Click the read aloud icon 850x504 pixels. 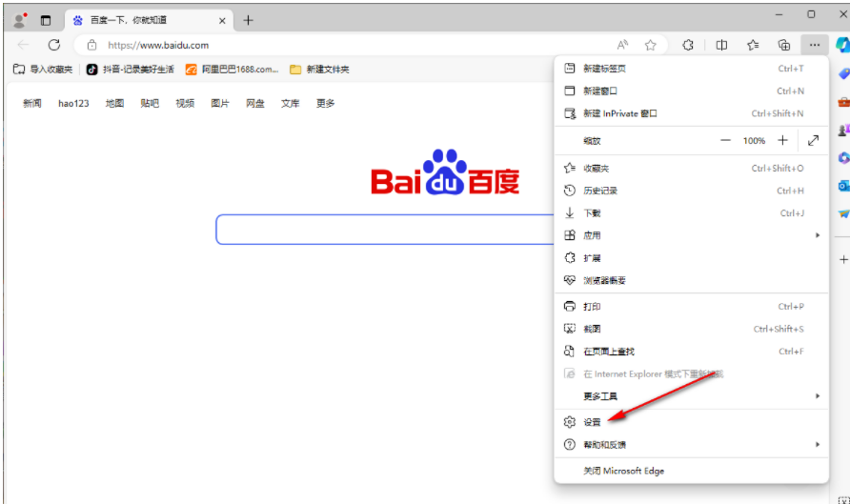622,45
